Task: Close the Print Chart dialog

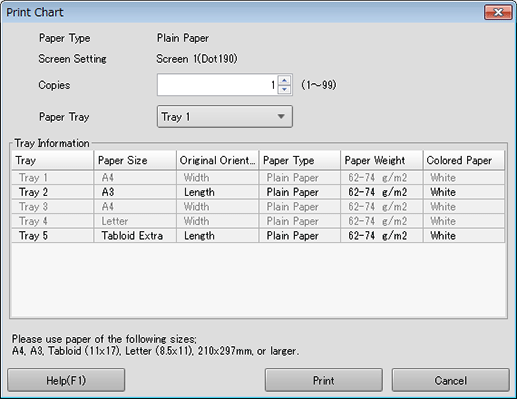Action: (498, 12)
